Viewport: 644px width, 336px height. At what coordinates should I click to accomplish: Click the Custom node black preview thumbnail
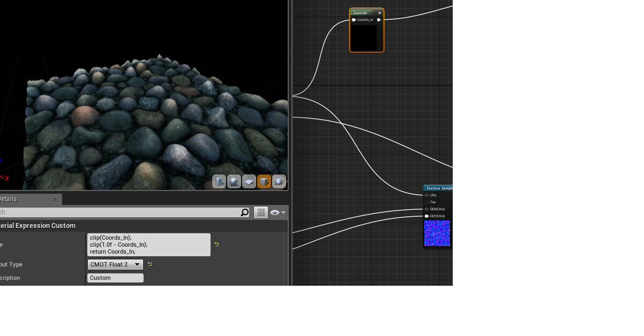click(x=365, y=37)
